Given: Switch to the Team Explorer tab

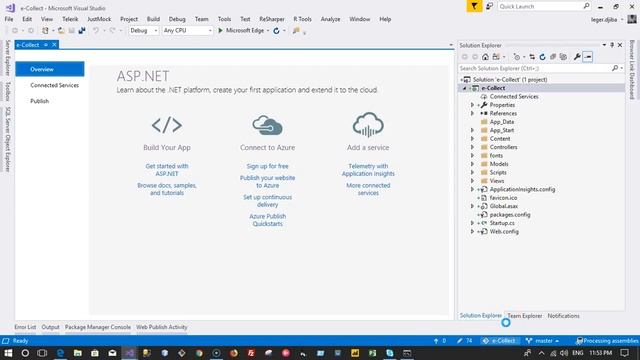Looking at the screenshot, I should pos(524,316).
